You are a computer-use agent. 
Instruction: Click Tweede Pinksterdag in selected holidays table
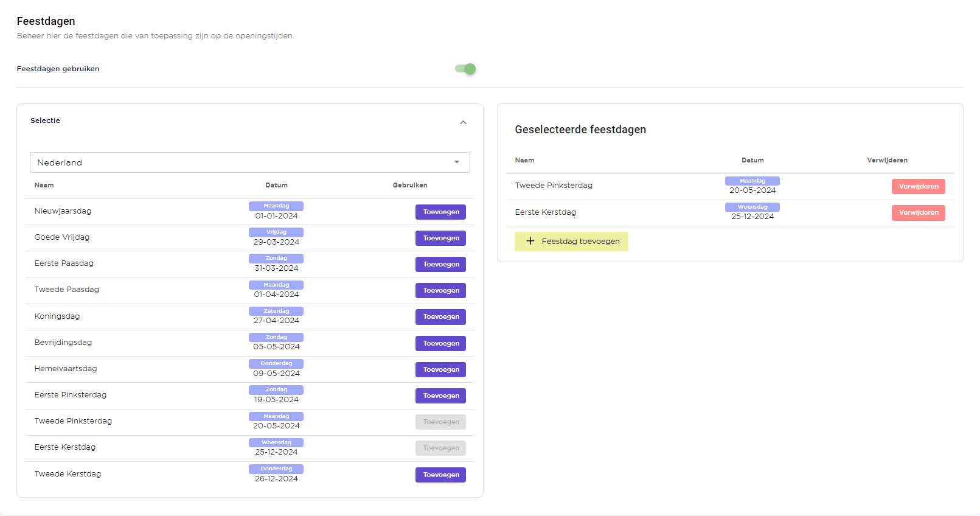tap(554, 186)
